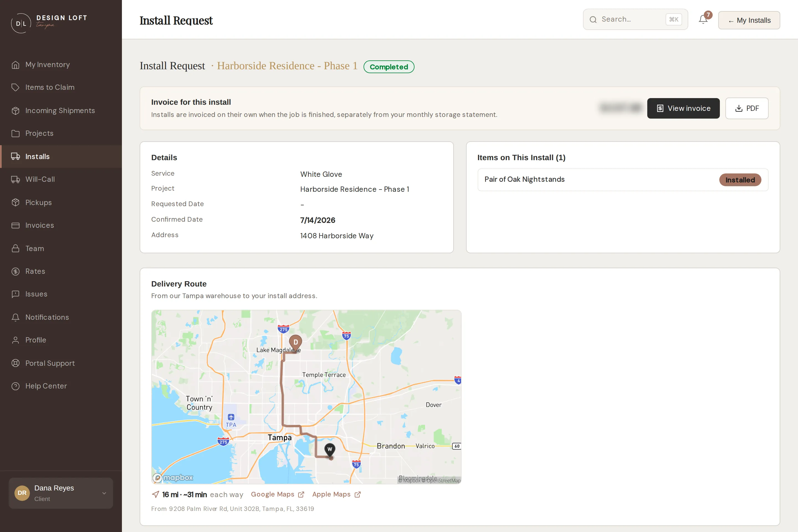
Task: Open the route in Apple Maps
Action: 336,494
